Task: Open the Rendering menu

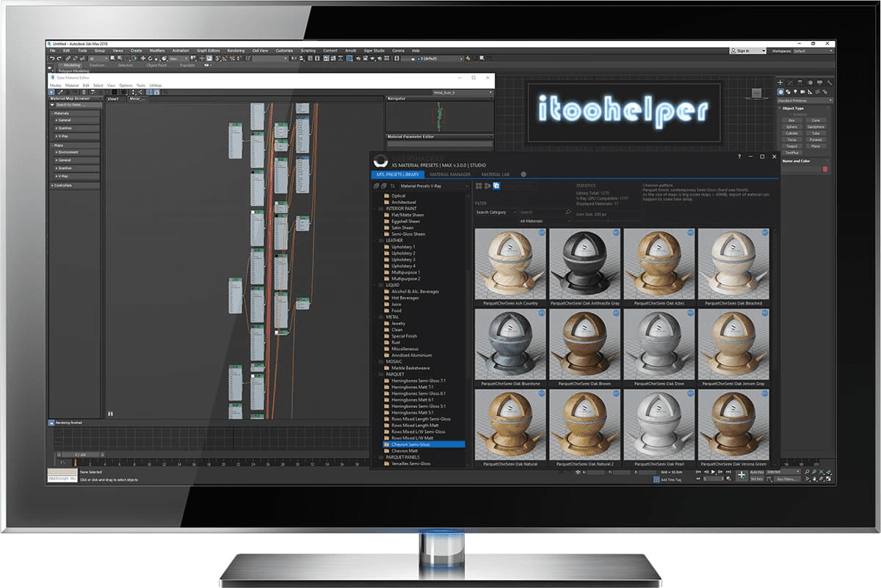Action: pyautogui.click(x=236, y=51)
